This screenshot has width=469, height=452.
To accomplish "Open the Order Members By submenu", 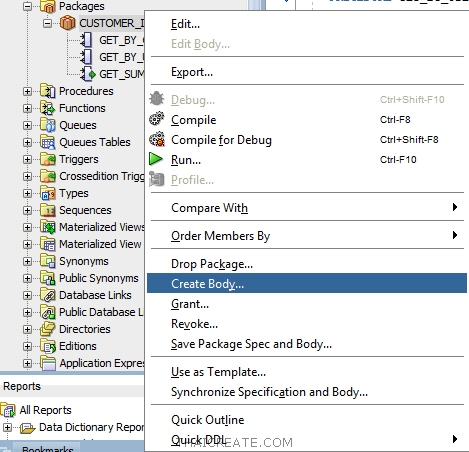I will [307, 236].
